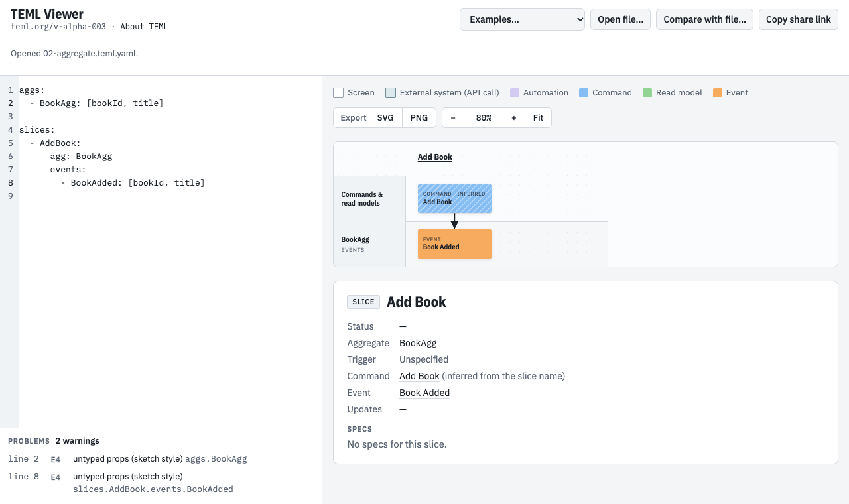The image size is (849, 504).
Task: Click the line 2 warning for aggs.BookAgg
Action: pyautogui.click(x=161, y=459)
